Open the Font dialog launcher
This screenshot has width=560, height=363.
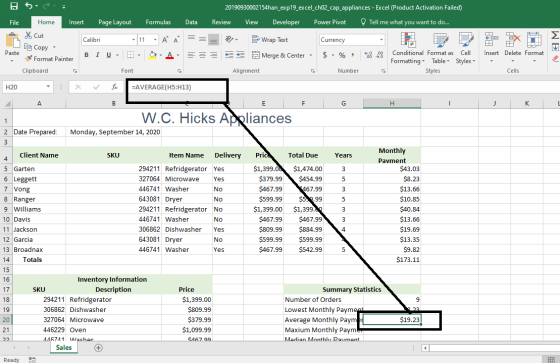tap(179, 71)
